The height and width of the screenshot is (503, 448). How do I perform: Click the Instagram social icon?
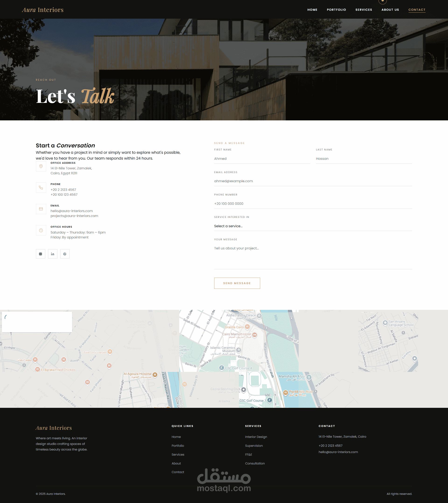[41, 254]
